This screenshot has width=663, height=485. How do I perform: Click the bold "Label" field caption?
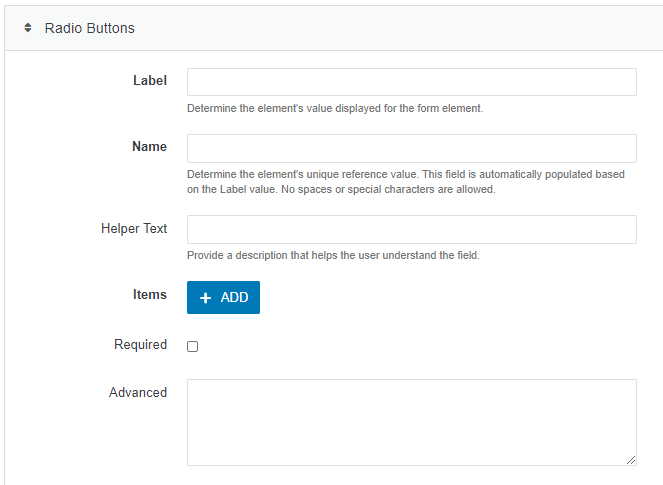[x=150, y=80]
